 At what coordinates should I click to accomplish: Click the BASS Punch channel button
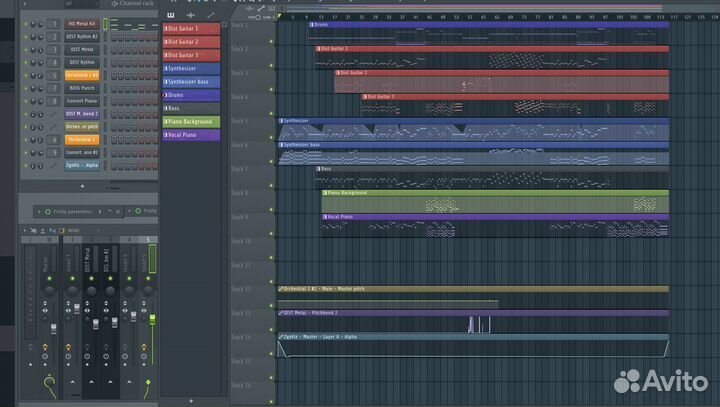(x=82, y=88)
